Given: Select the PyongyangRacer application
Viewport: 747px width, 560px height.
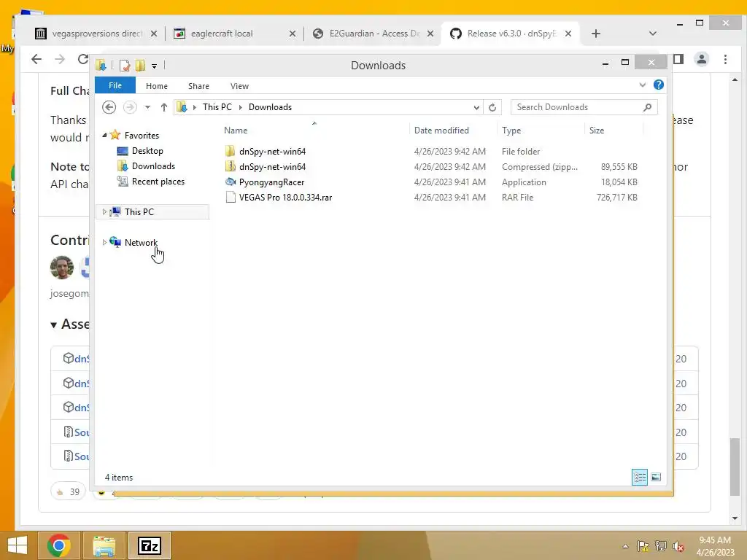Looking at the screenshot, I should tap(271, 182).
